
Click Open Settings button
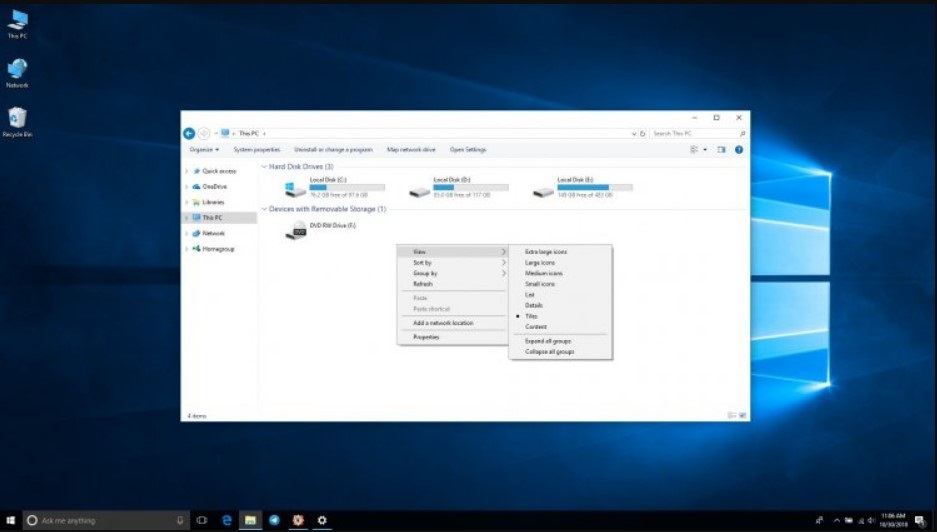[x=468, y=149]
